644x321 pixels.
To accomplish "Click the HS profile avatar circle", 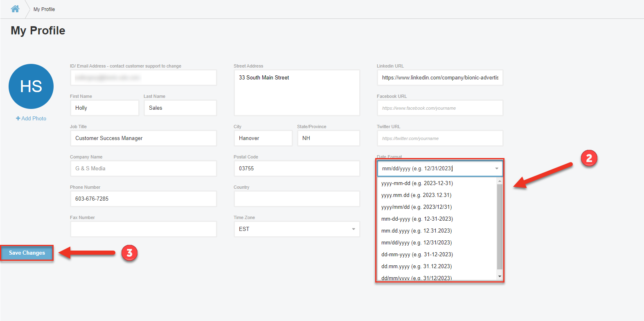I will point(31,86).
